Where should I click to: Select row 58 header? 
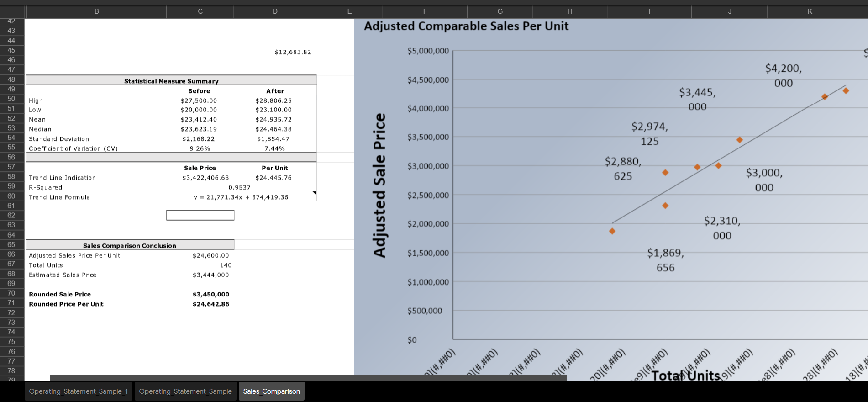11,176
